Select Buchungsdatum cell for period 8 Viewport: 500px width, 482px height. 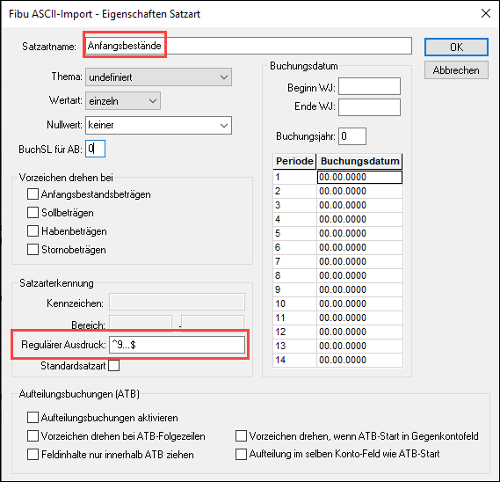(x=359, y=276)
